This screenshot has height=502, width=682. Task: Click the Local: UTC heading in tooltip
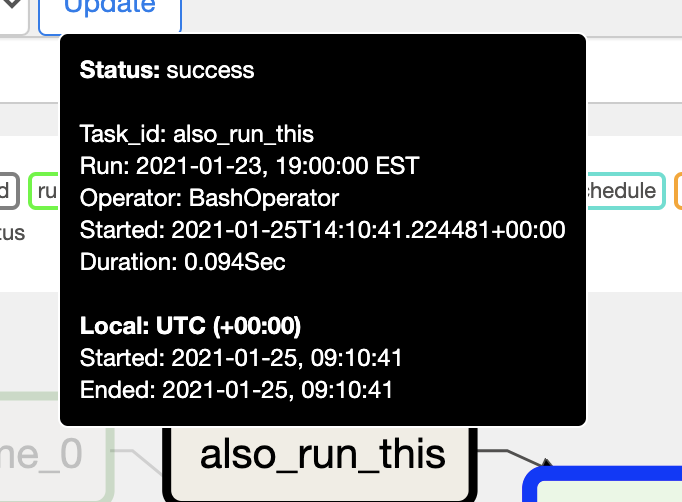(191, 326)
